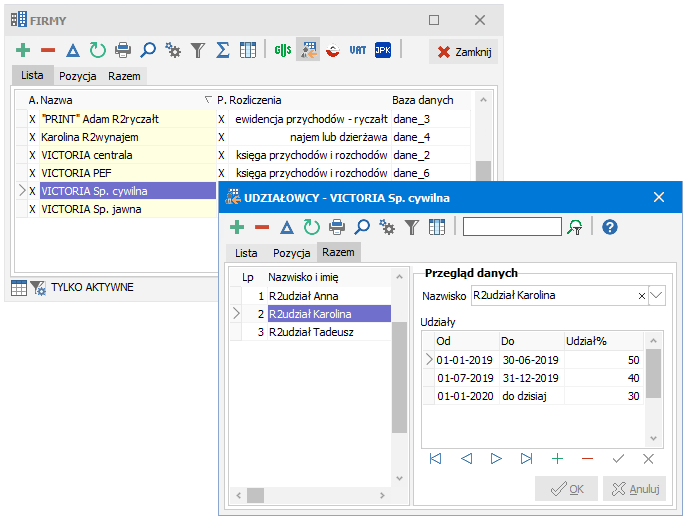This screenshot has height=521, width=686.
Task: Switch to Razem tab in FIRMY
Action: point(124,76)
